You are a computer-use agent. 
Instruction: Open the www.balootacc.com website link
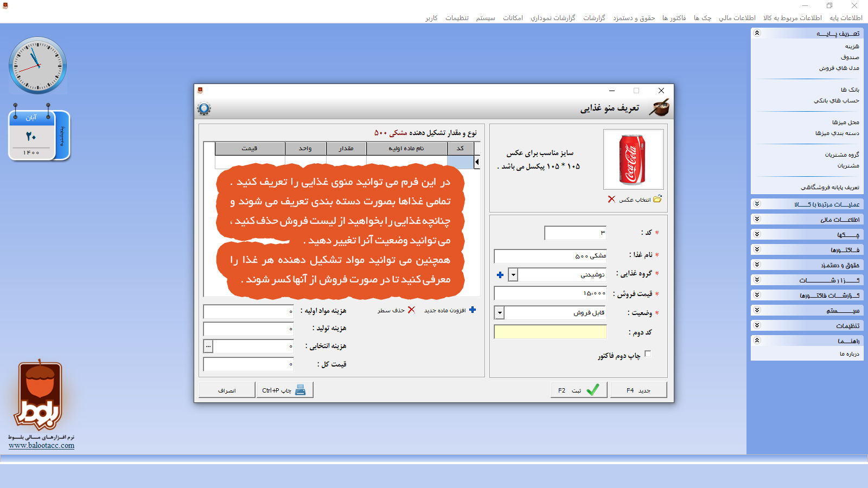point(42,446)
